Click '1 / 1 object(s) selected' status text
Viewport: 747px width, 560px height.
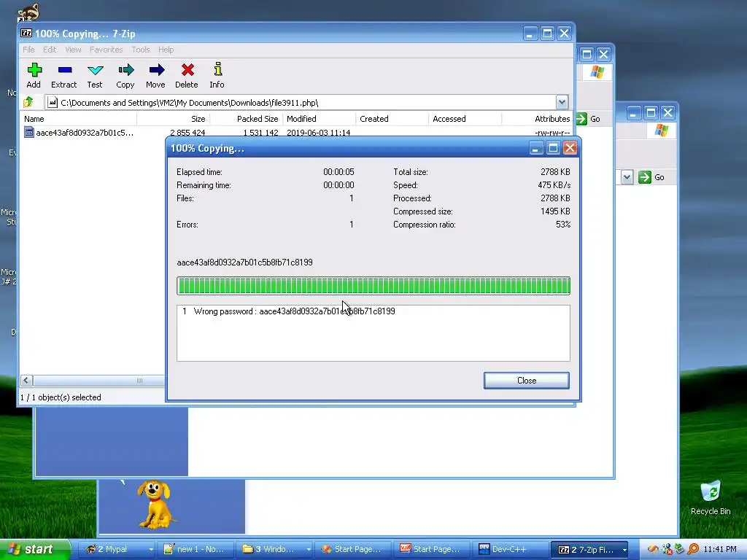pos(61,397)
